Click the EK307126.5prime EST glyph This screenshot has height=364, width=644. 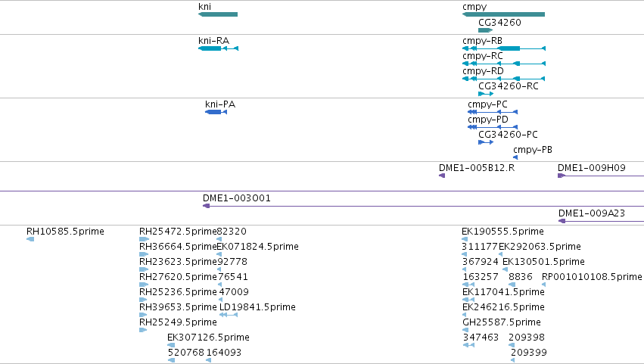171,345
